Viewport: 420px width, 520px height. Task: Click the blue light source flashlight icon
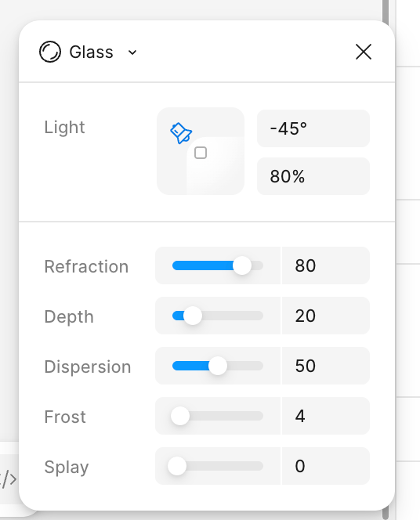coord(181,133)
